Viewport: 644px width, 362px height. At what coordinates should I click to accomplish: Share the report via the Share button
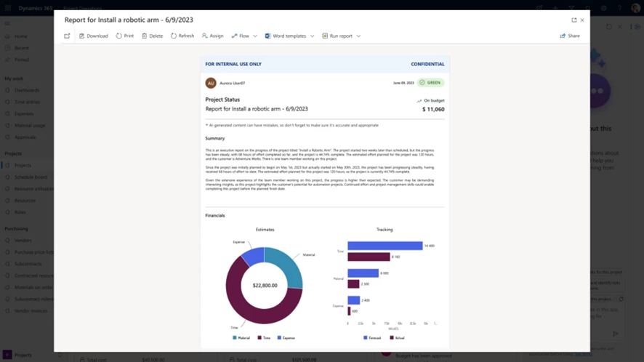570,36
